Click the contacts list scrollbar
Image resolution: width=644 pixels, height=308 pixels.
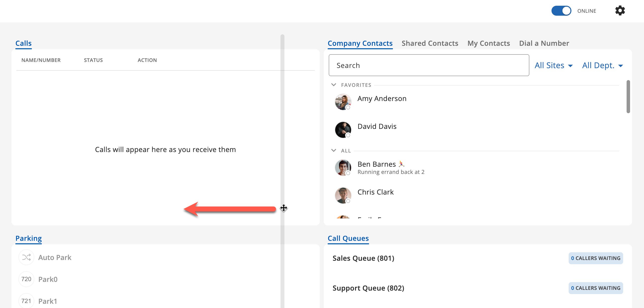coord(628,97)
